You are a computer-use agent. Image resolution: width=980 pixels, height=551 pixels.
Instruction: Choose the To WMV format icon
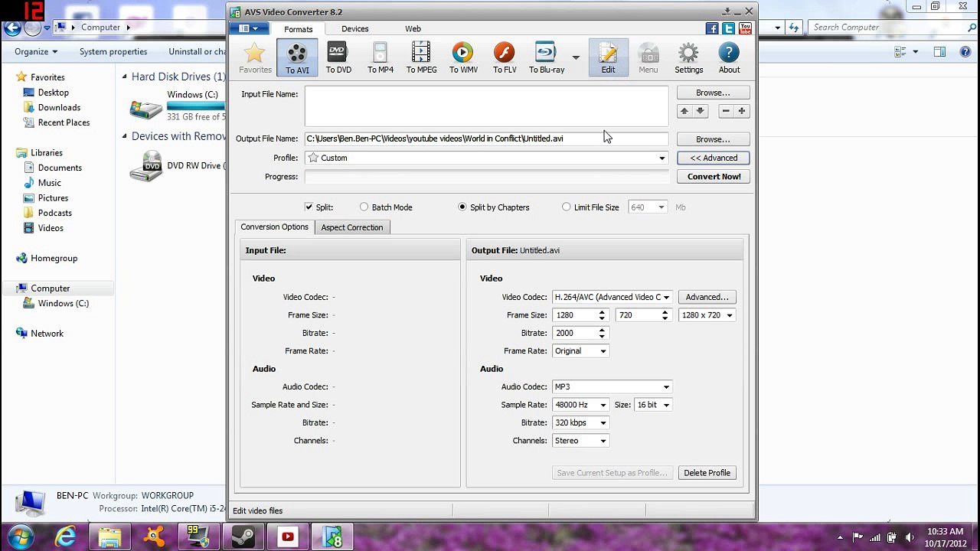pos(463,58)
